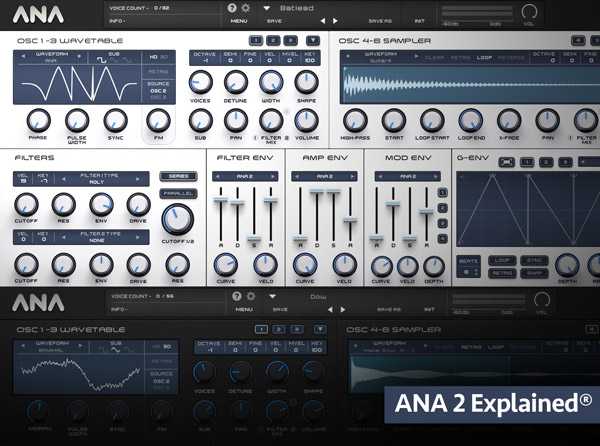Click the VOICES knob in the light wavetable section
This screenshot has height=446, width=600.
(x=200, y=82)
